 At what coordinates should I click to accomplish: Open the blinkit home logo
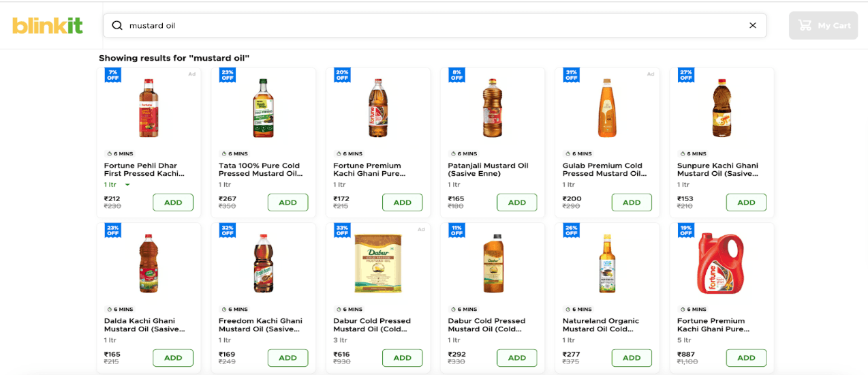tap(48, 25)
